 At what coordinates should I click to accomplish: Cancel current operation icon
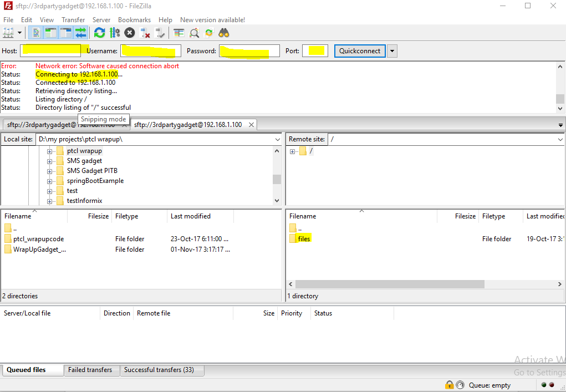click(129, 33)
